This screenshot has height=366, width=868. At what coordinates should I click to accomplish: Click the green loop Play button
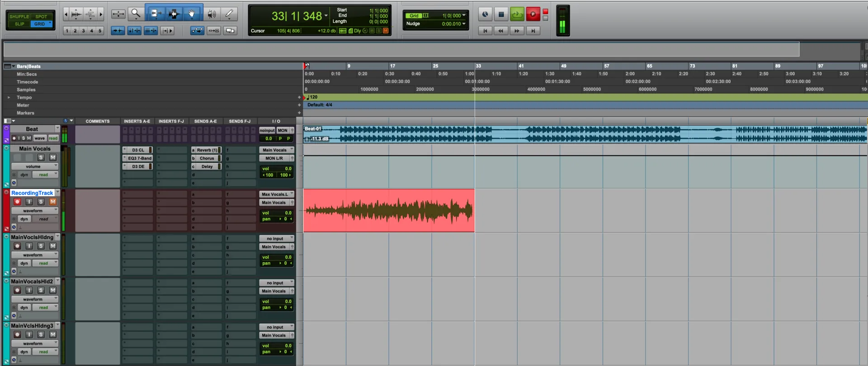[517, 14]
